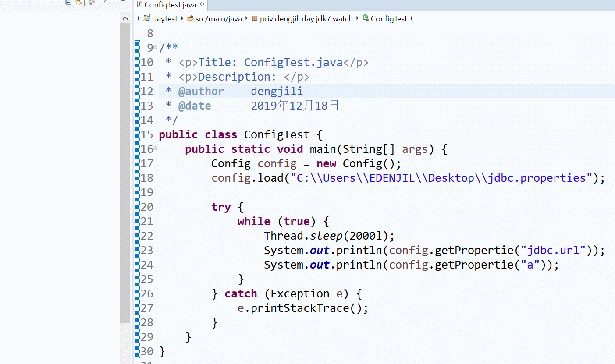
Task: Click the left panel vertical scrollbar thumb
Action: 125,173
